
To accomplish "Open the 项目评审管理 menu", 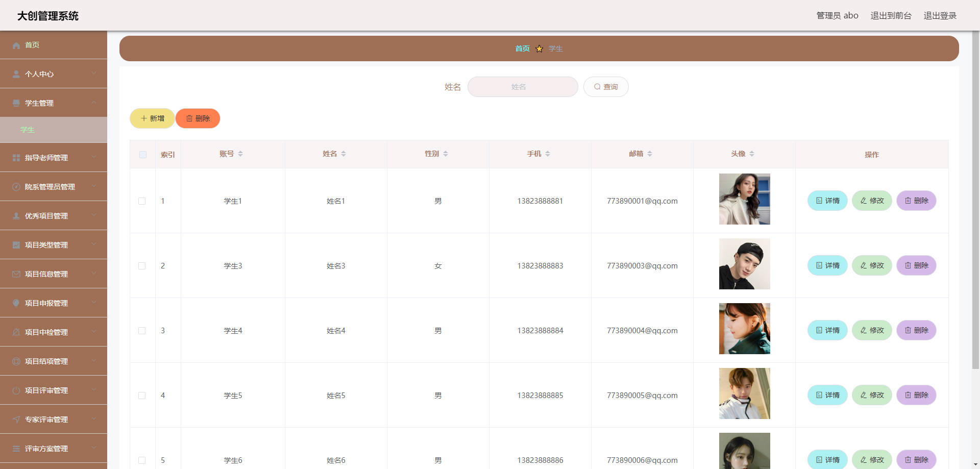I will 54,390.
